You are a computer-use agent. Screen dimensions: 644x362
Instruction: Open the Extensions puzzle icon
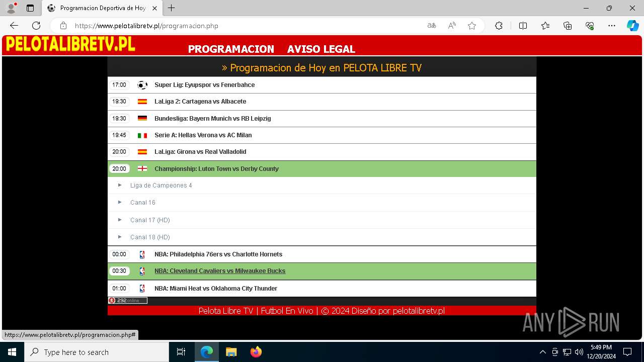(499, 26)
